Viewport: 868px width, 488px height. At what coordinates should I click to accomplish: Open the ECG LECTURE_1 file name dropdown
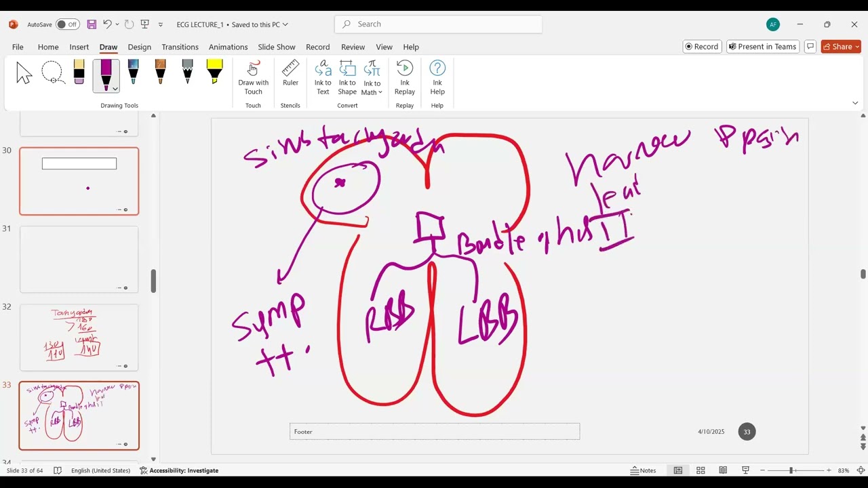tap(285, 24)
